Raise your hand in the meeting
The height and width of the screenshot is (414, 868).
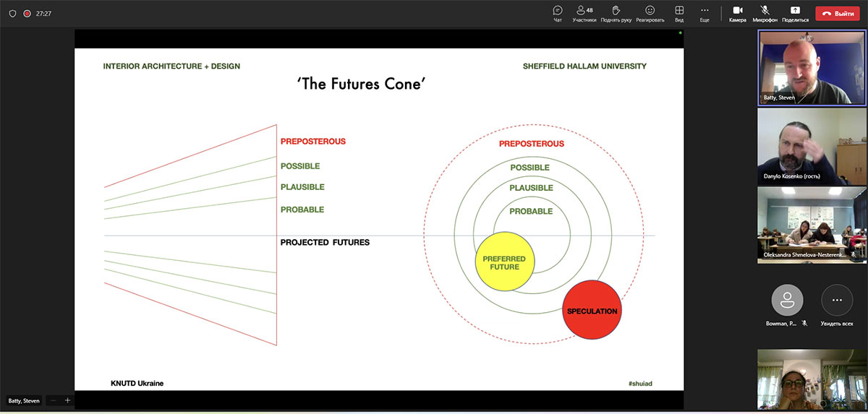[616, 13]
